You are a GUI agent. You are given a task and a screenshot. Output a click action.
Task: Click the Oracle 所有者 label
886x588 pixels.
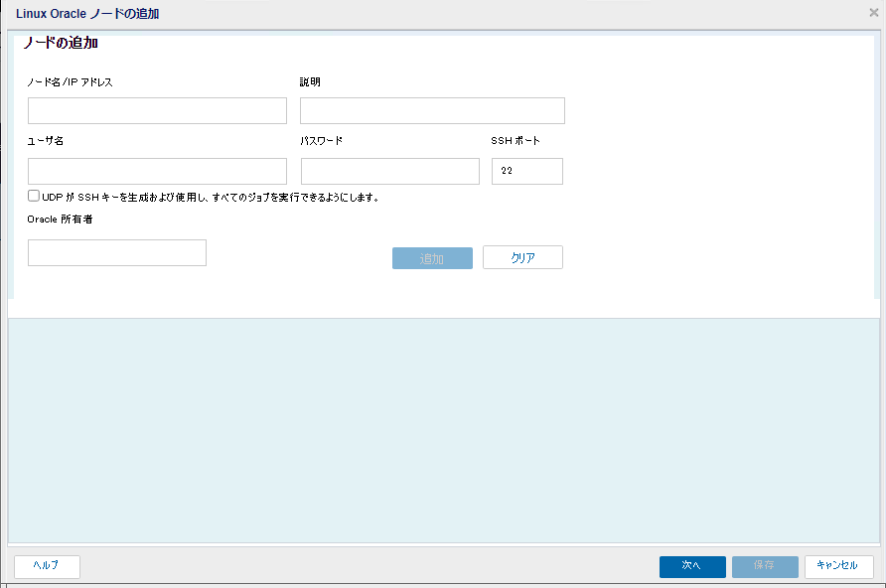tap(60, 220)
